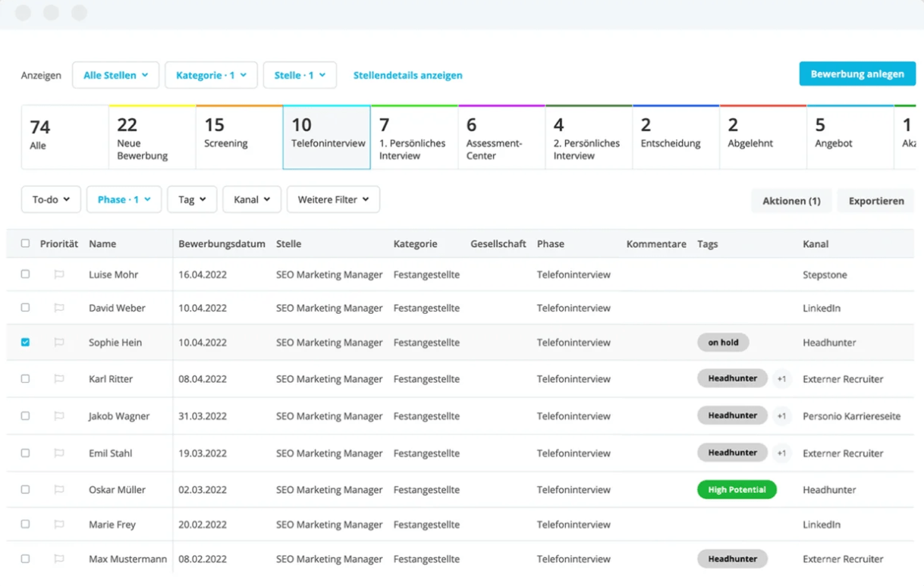
Task: Select the Assessment-Center phase tab
Action: 501,137
